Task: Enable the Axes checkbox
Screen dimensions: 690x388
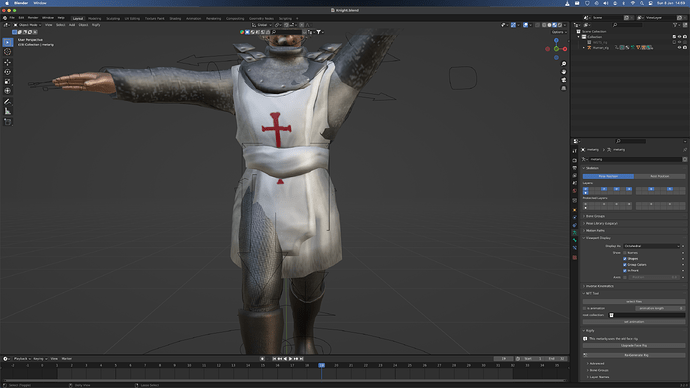Action: [x=625, y=277]
